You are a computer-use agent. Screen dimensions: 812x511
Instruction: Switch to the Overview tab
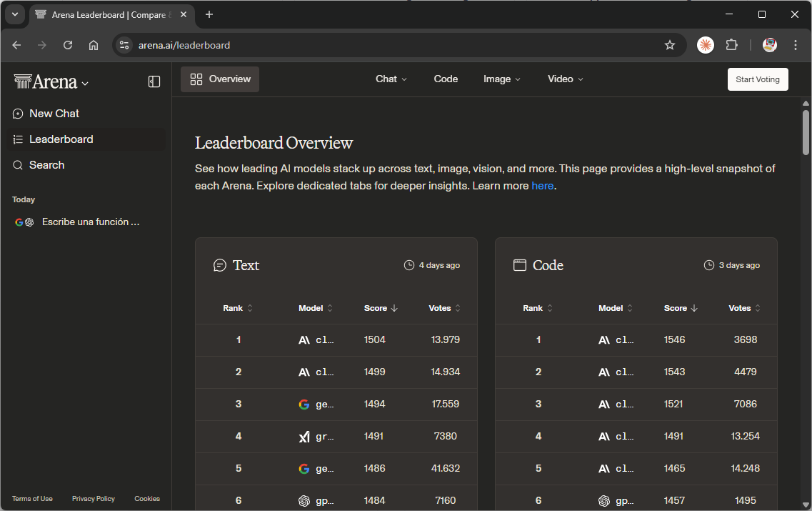point(220,79)
